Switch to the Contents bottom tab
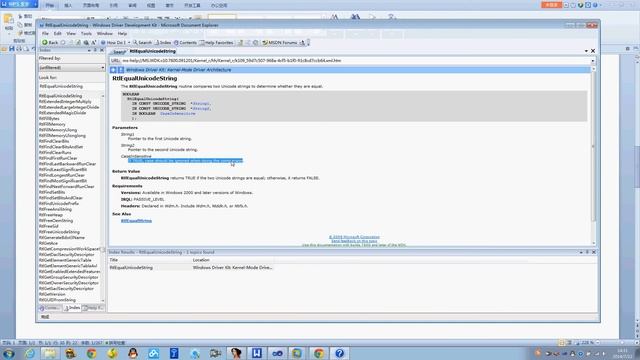Viewport: 640px width, 360px height. pos(50,308)
